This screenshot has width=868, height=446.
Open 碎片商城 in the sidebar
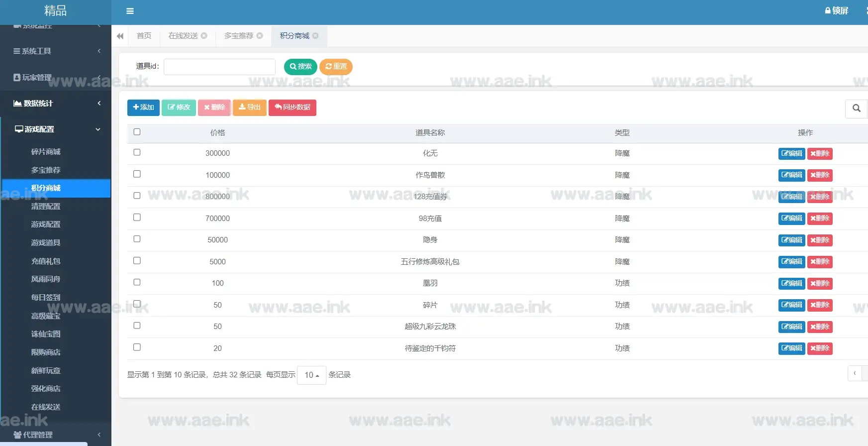pyautogui.click(x=46, y=152)
